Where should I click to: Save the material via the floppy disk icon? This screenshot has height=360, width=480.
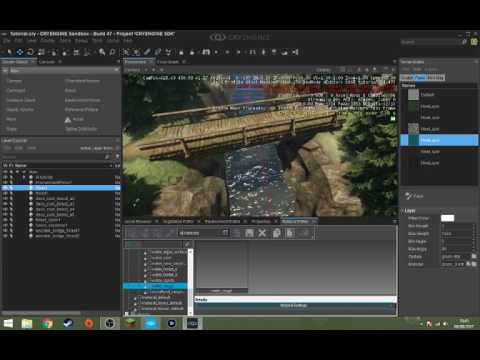point(249,233)
